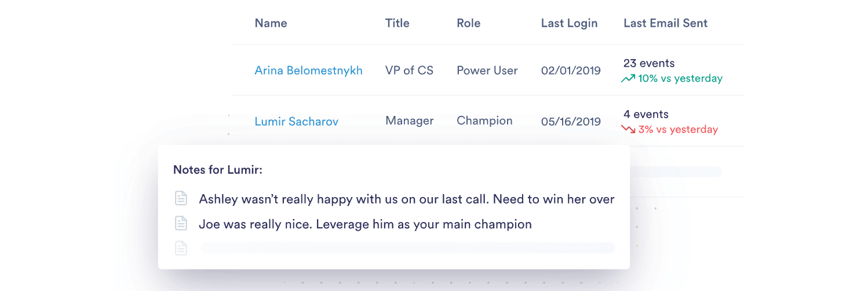Click the green upward trend arrow icon

point(628,78)
